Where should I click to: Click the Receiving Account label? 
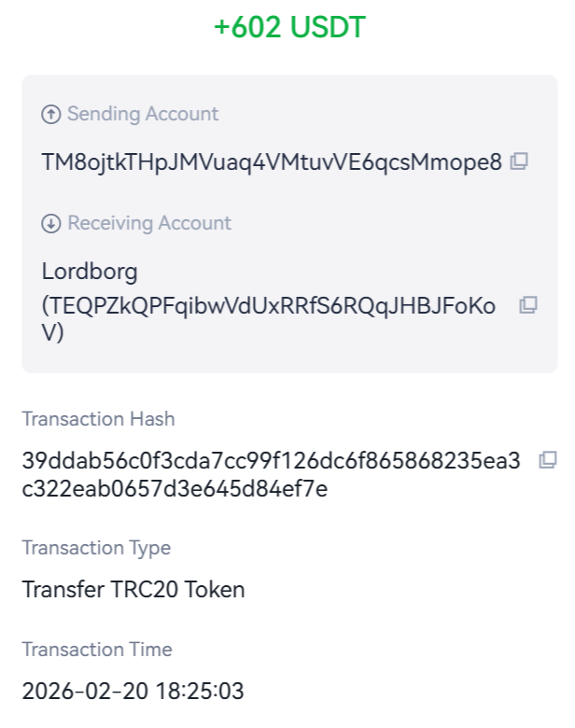[149, 224]
